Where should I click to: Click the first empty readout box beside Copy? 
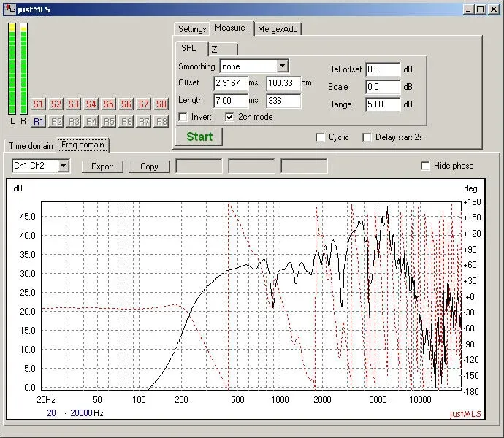pos(199,166)
